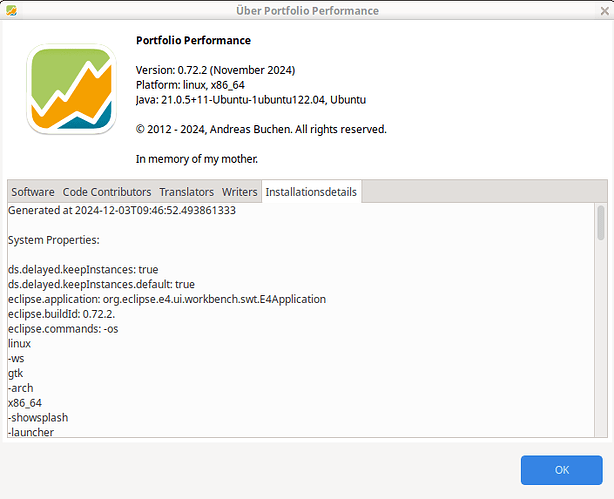Open the Code Contributors tab

pyautogui.click(x=107, y=192)
